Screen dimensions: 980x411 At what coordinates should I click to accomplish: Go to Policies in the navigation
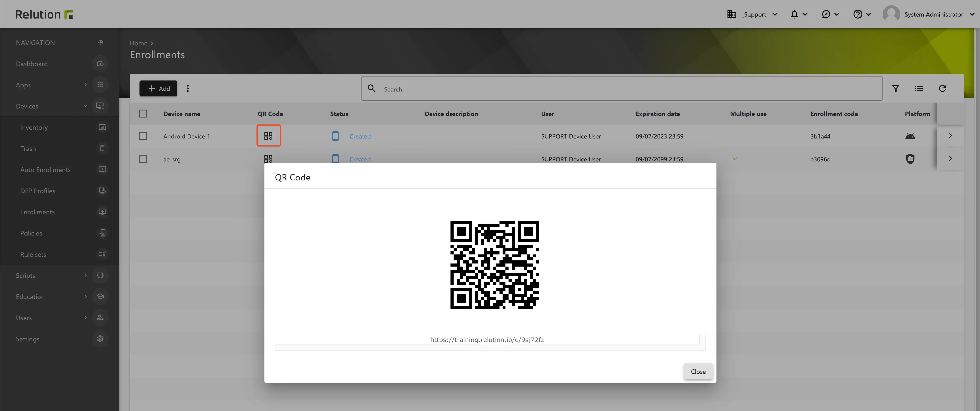[x=31, y=233]
